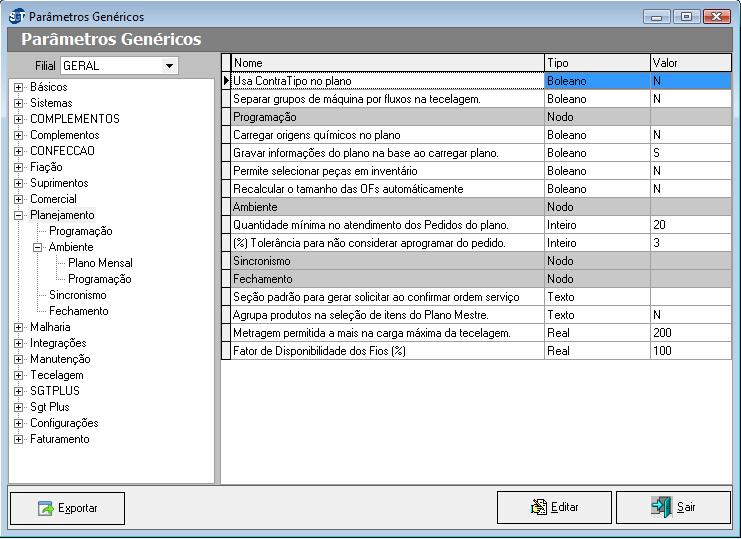Click value 200 for Metragem permitida row
741x539 pixels.
pyautogui.click(x=689, y=333)
